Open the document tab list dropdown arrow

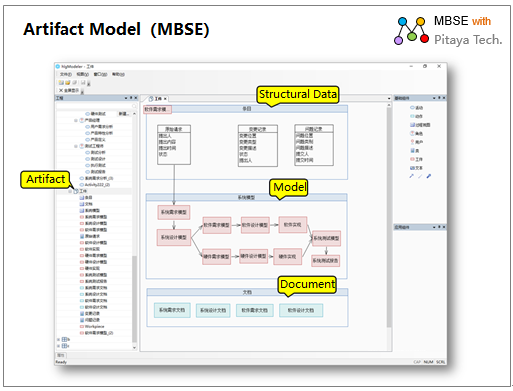tap(389, 99)
